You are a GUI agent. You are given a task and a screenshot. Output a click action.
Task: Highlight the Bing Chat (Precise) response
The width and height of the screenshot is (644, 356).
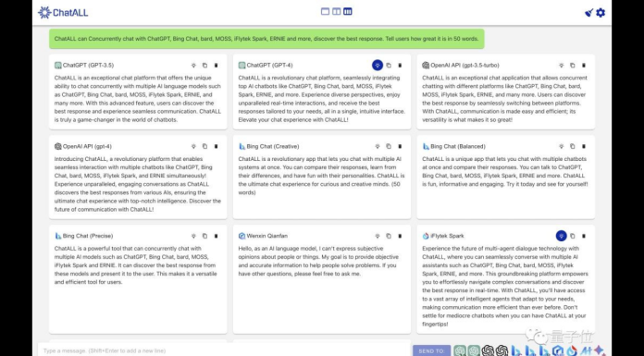pyautogui.click(x=193, y=236)
